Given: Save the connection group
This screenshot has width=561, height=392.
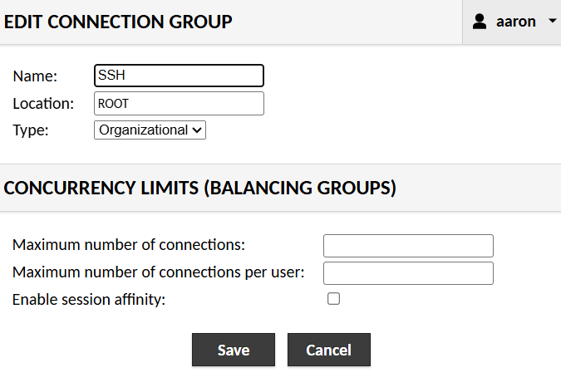Looking at the screenshot, I should tap(234, 350).
